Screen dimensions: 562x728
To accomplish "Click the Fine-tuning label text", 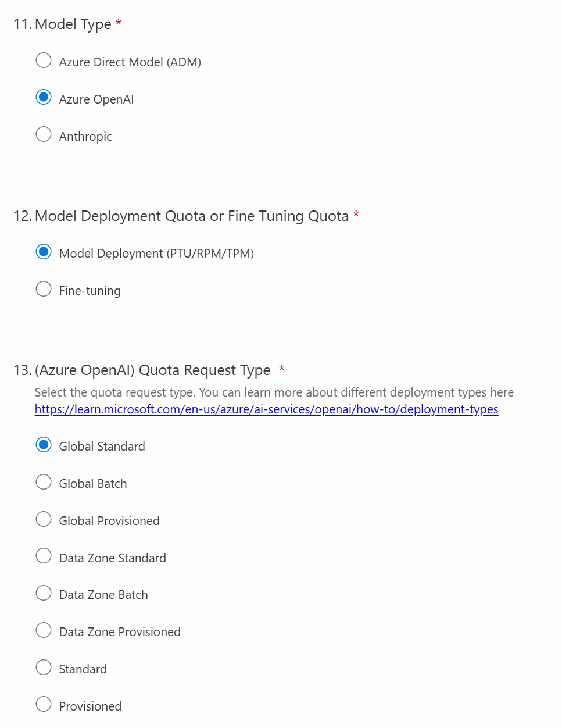I will click(90, 291).
